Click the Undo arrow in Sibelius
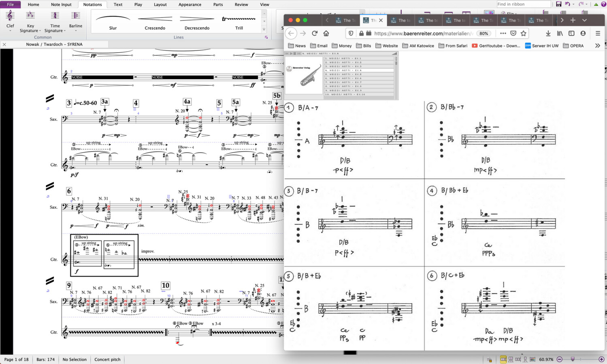607x364 pixels. coord(567,4)
